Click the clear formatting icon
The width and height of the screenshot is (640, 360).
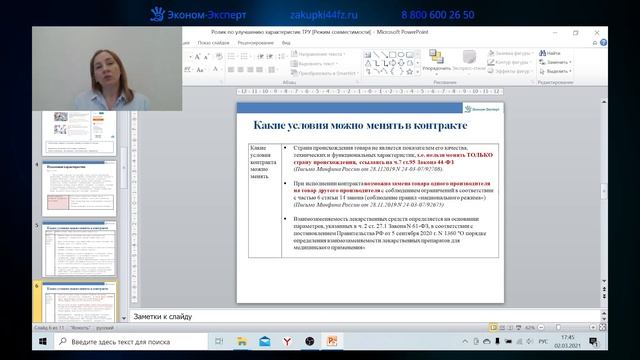click(219, 56)
